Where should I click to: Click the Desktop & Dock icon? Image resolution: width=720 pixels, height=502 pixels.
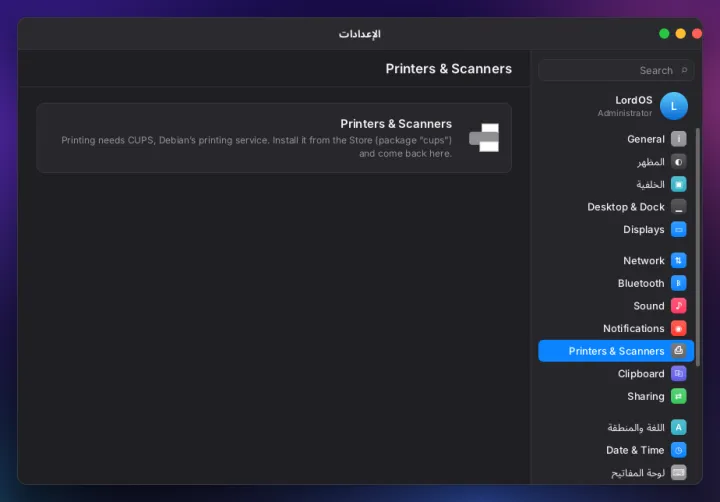pyautogui.click(x=678, y=207)
